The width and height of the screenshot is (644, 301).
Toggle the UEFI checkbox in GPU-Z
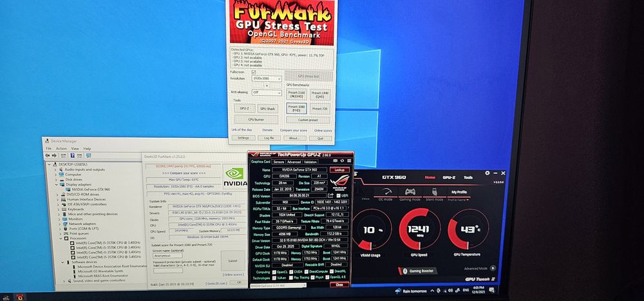[x=337, y=195]
